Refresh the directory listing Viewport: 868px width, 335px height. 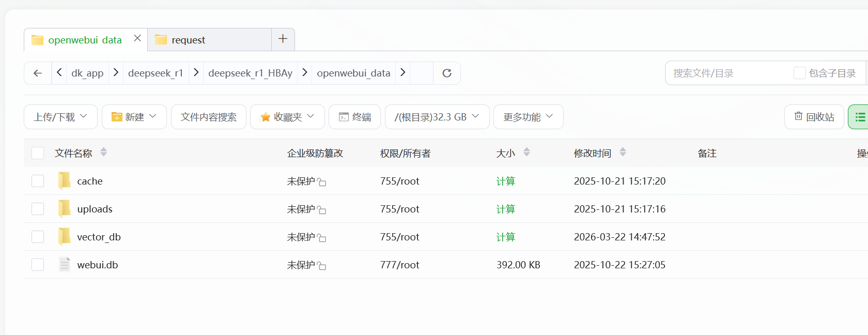coord(447,73)
